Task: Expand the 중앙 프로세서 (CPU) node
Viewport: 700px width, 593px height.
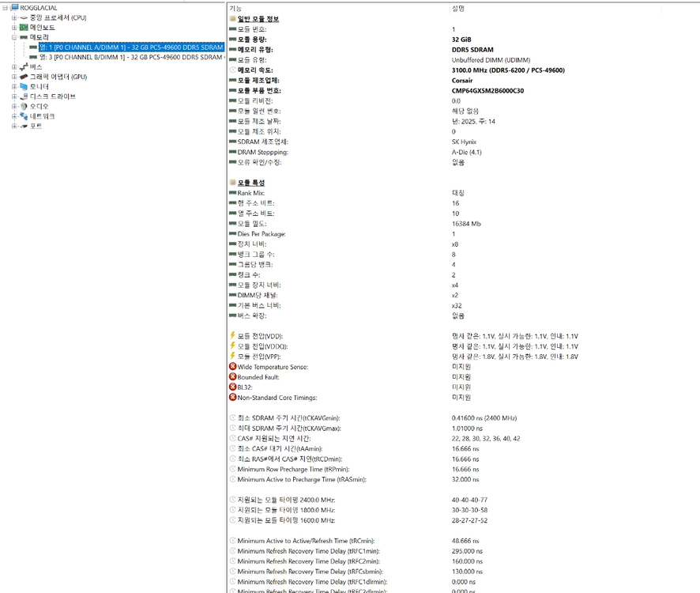Action: pyautogui.click(x=14, y=18)
